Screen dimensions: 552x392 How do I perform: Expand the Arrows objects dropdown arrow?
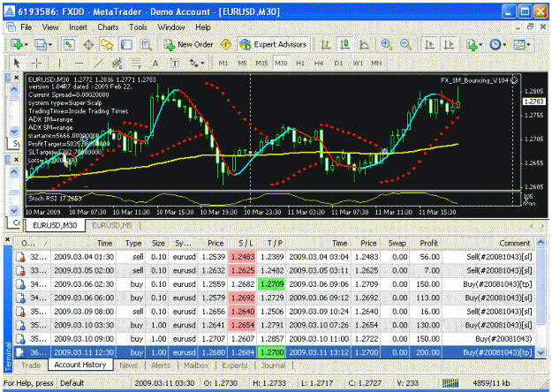pyautogui.click(x=202, y=64)
